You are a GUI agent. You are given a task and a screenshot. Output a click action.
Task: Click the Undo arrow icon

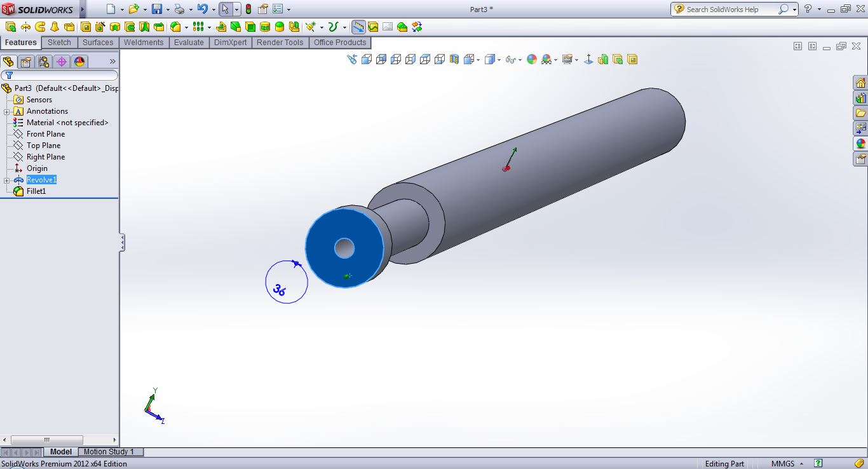[202, 9]
